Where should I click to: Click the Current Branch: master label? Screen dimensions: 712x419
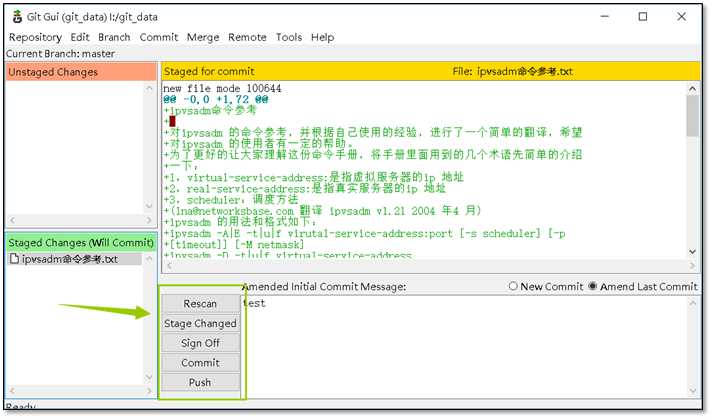[60, 54]
